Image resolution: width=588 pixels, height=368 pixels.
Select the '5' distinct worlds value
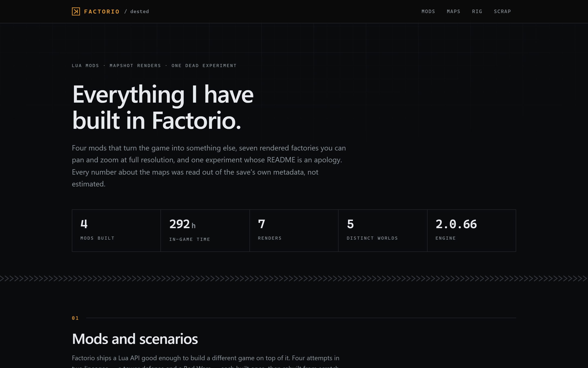pos(350,224)
